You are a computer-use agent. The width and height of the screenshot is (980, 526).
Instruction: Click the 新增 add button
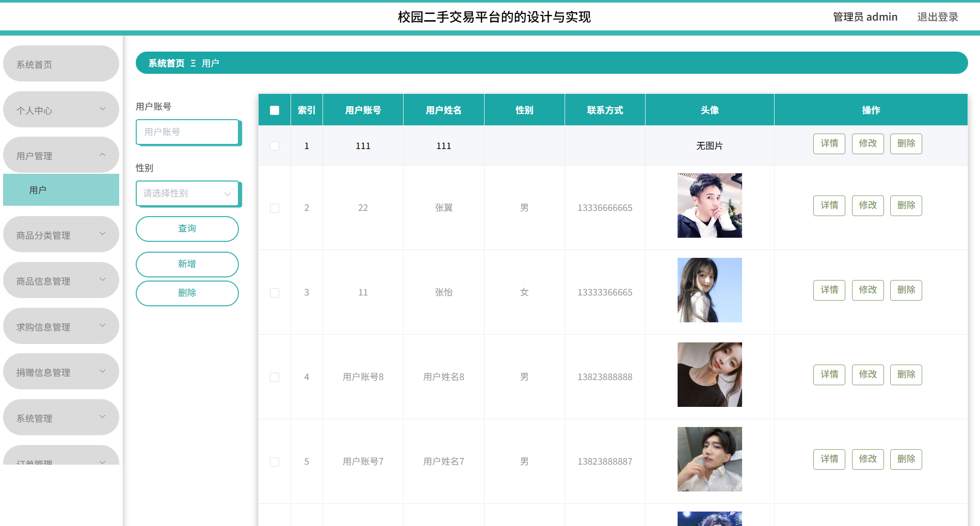[187, 265]
